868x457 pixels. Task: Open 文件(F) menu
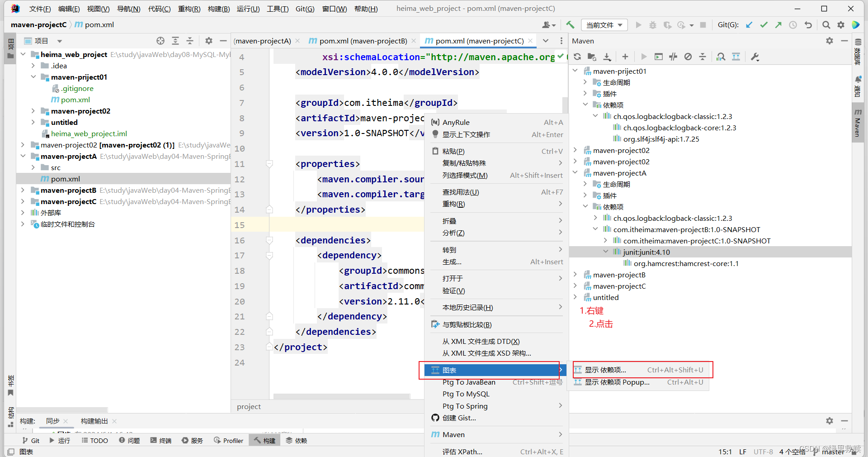click(40, 9)
